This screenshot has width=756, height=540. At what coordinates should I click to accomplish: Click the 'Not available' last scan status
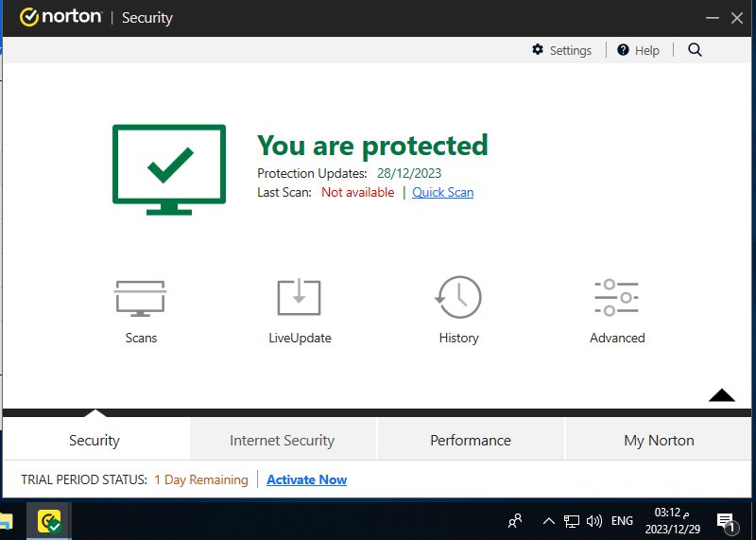coord(358,192)
